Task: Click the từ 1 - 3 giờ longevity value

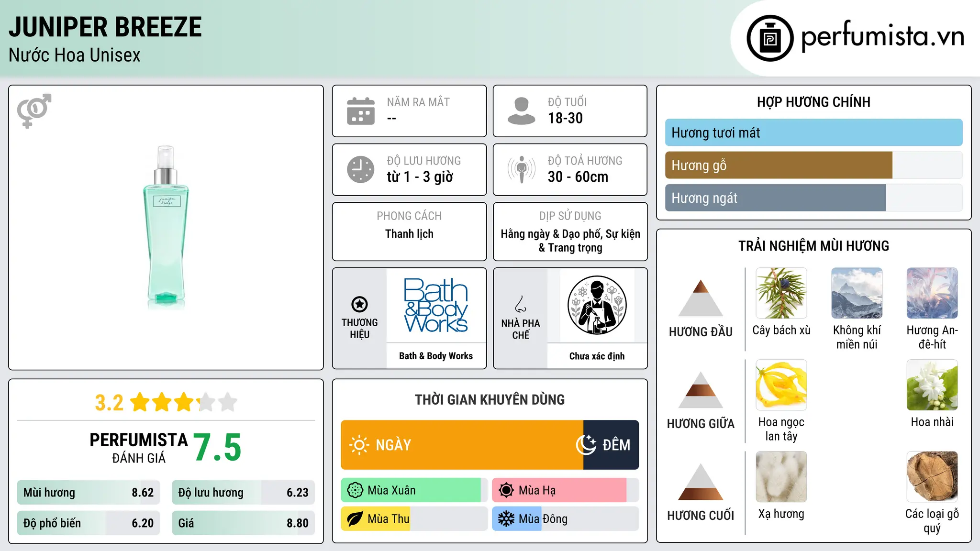Action: tap(420, 177)
